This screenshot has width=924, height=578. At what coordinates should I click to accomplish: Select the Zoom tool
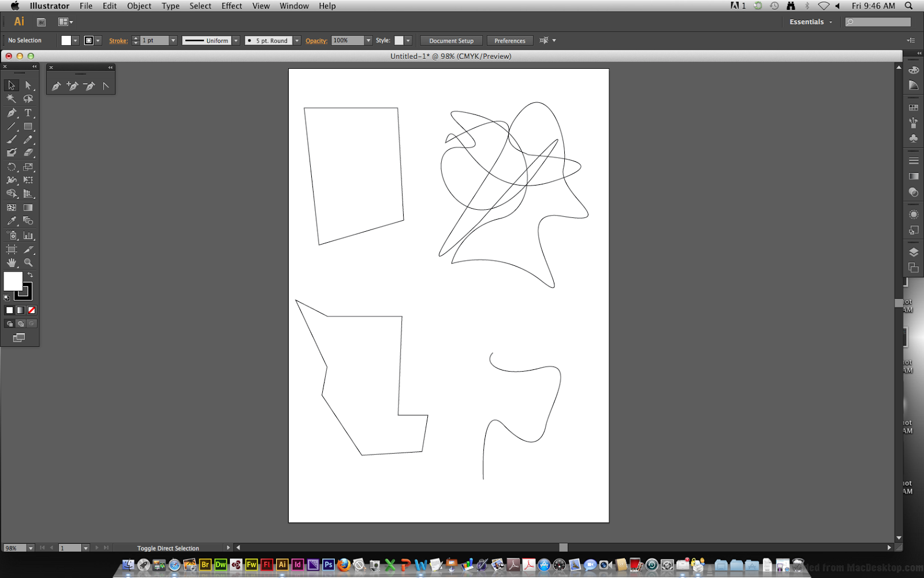[x=28, y=262]
